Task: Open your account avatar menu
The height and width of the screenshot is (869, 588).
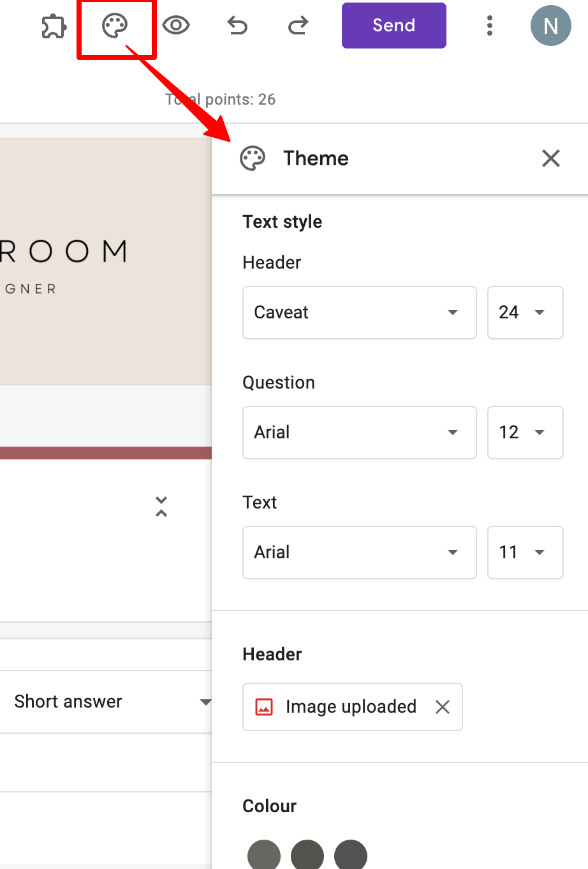Action: [550, 26]
